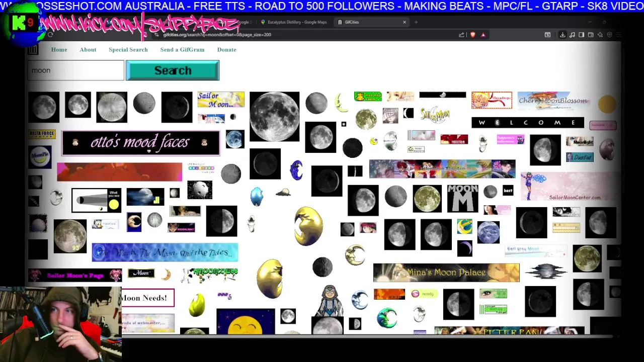Viewport: 644px width, 362px height.
Task: Open the Earl grey Moon banner
Action: 536,251
